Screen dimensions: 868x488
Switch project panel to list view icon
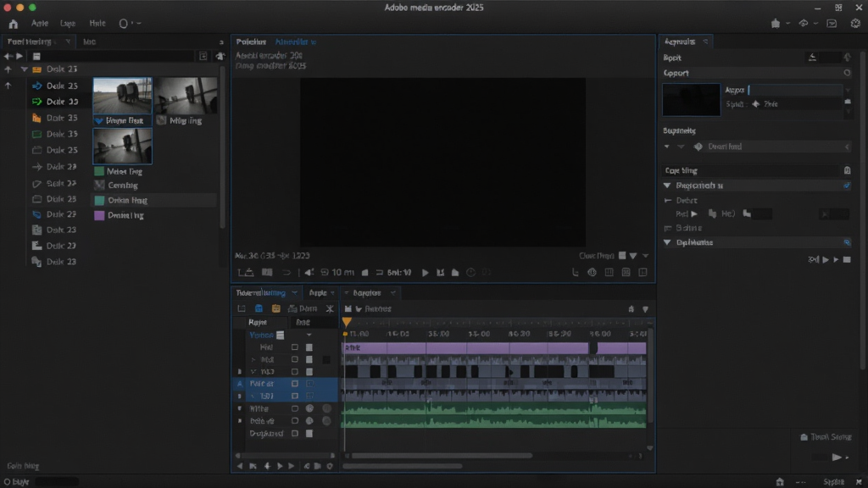click(36, 56)
